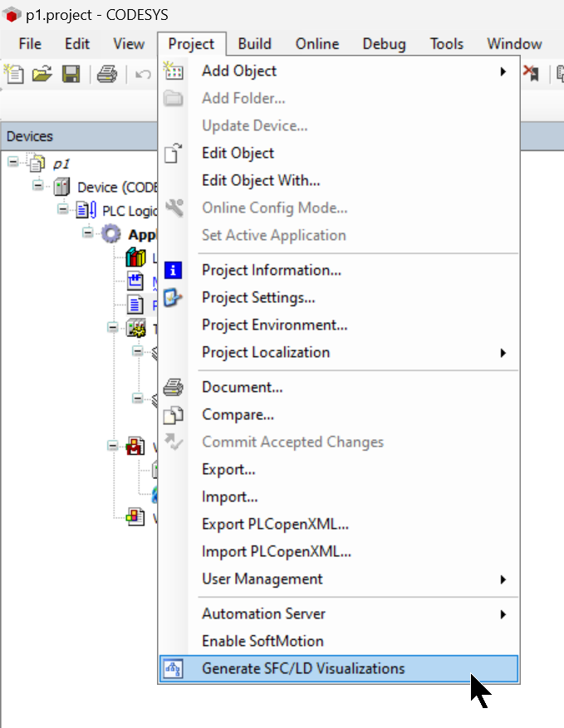Open the File menu
564x728 pixels.
coord(30,44)
